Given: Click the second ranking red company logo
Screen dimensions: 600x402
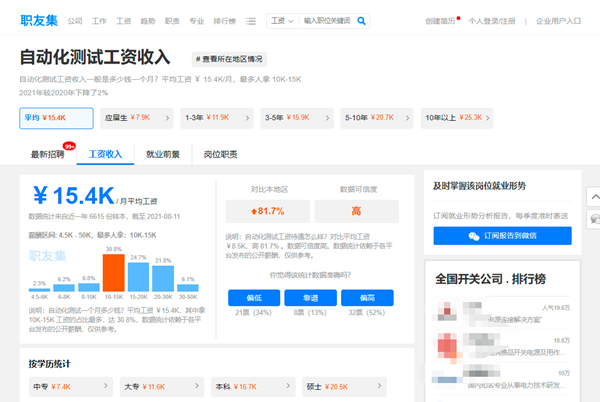Looking at the screenshot, I should [447, 345].
